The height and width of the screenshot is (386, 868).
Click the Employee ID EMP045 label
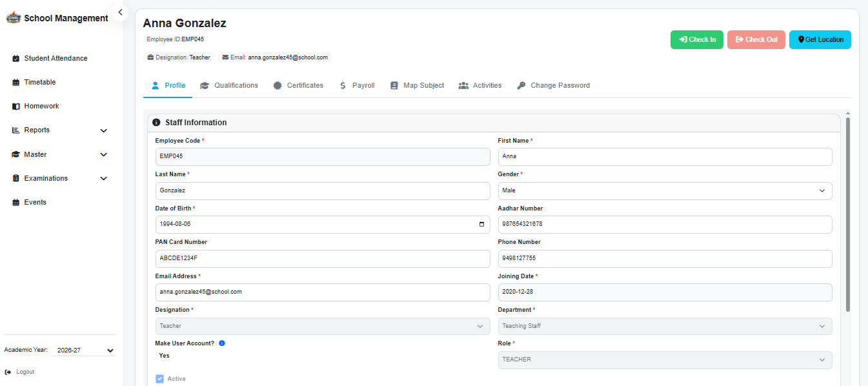(x=176, y=39)
